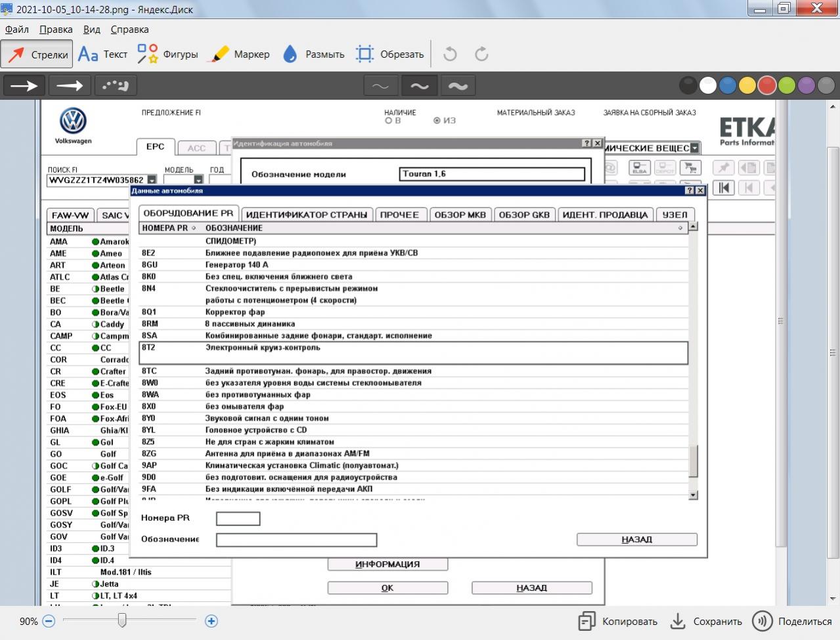The image size is (840, 640).
Task: Select the Стрелки arrows tool
Action: pyautogui.click(x=37, y=54)
